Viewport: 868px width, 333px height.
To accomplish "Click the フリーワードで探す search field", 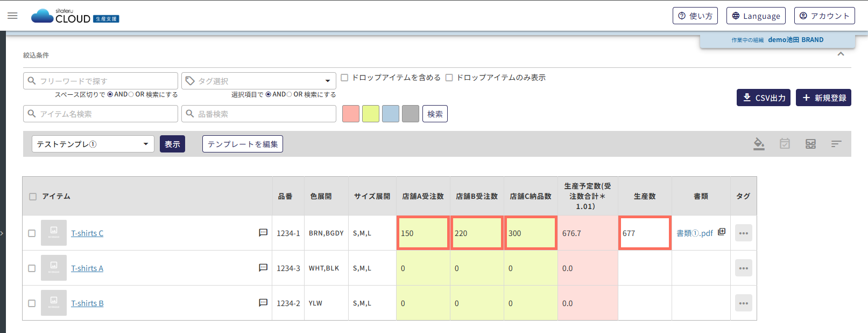I will pyautogui.click(x=101, y=81).
